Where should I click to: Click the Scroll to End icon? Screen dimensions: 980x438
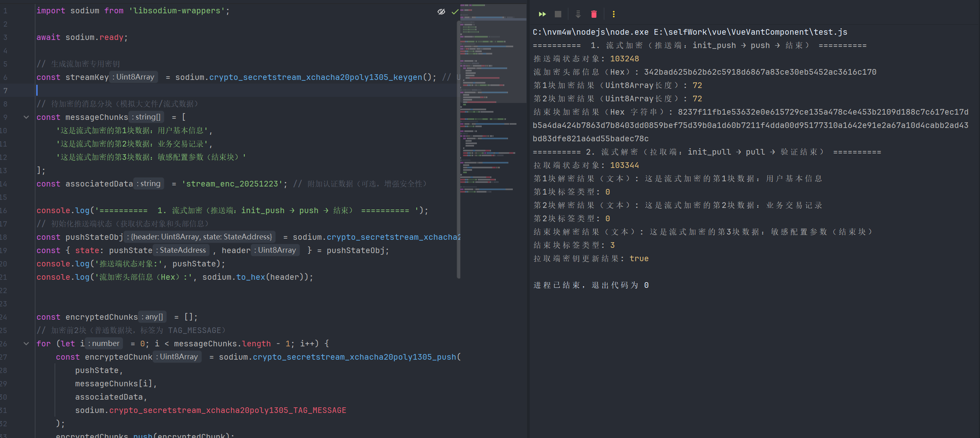(x=578, y=14)
